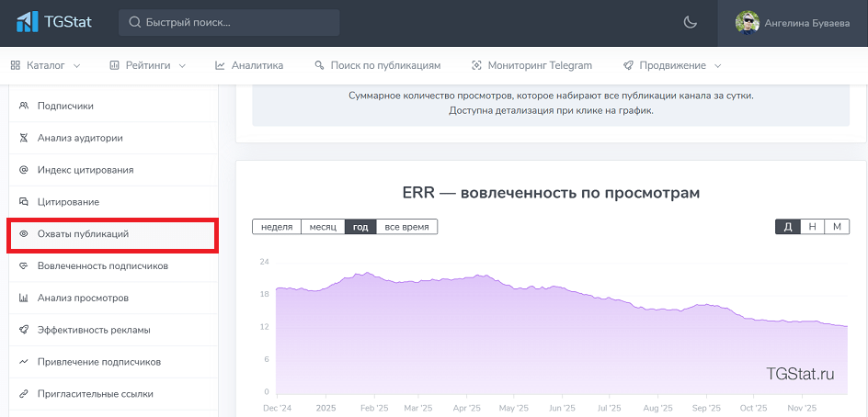The height and width of the screenshot is (417, 868).
Task: Open the Анализ просмотров sidebar link
Action: [x=83, y=299]
